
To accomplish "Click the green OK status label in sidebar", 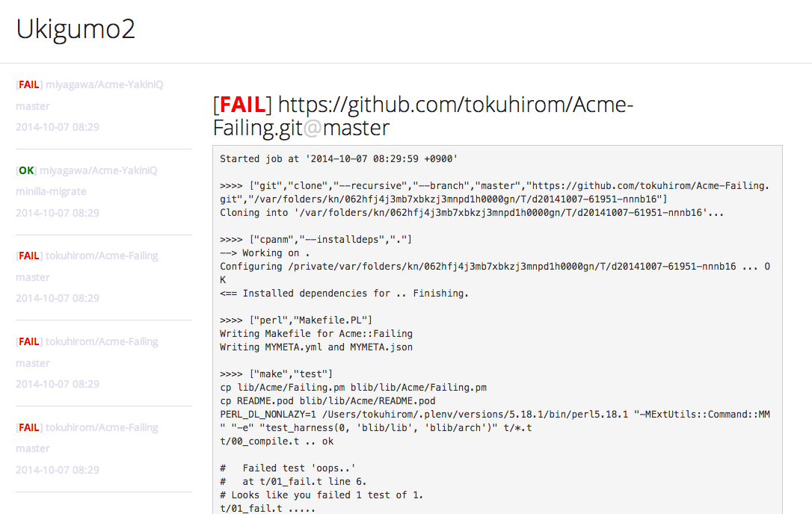I will (x=26, y=170).
